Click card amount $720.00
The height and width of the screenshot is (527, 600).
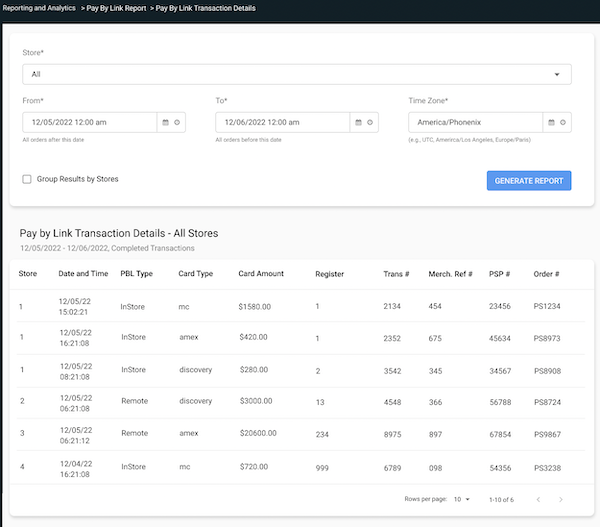pyautogui.click(x=254, y=467)
